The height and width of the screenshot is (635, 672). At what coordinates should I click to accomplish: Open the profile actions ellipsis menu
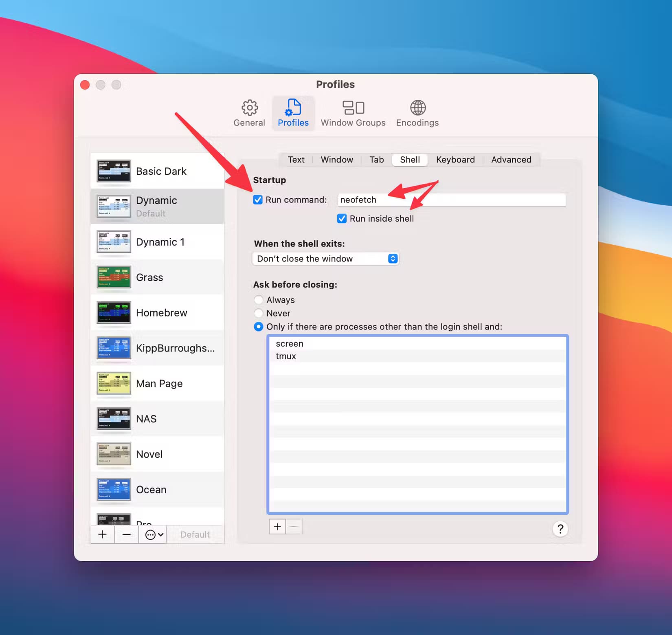(x=154, y=534)
